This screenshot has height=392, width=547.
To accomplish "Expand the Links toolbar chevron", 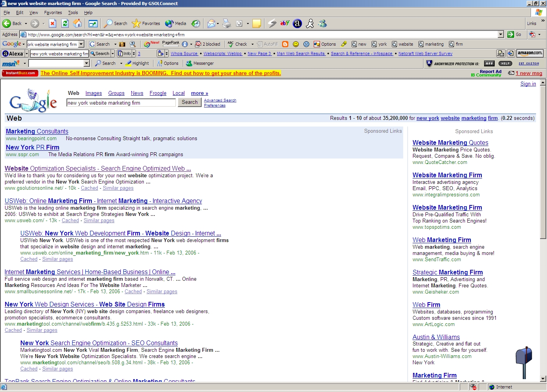I will [x=543, y=21].
